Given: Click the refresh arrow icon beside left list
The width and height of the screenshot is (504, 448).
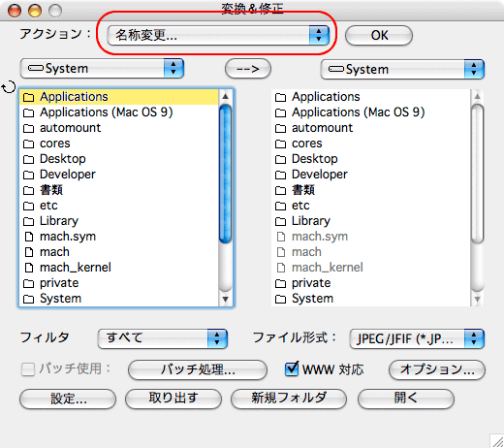Looking at the screenshot, I should 9,87.
